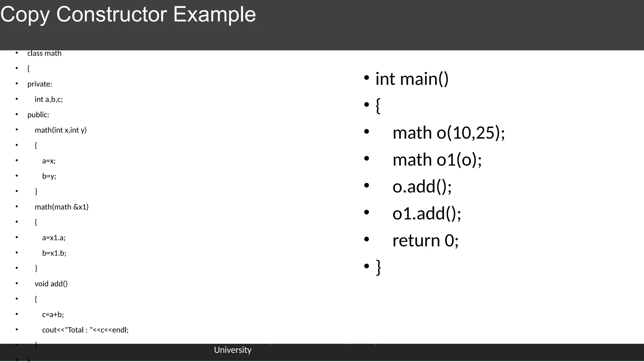Image resolution: width=644 pixels, height=362 pixels.
Task: Click the "void add()" method line
Action: [x=51, y=284]
